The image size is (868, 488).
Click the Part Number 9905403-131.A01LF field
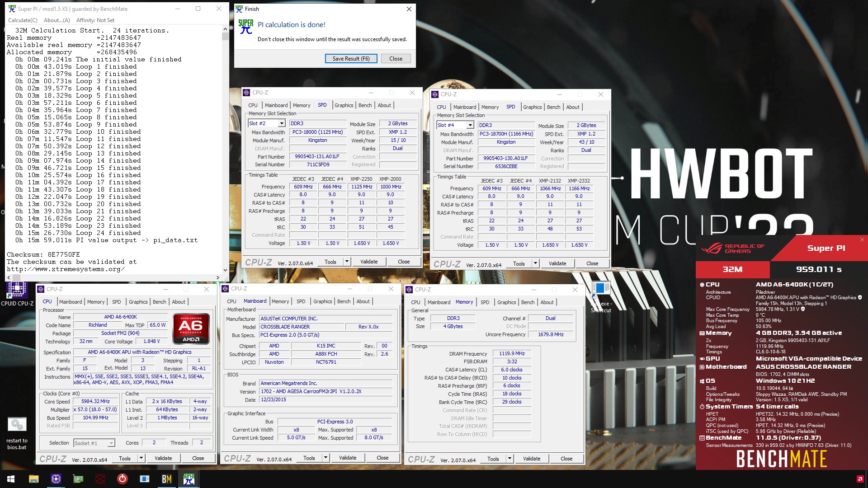coord(317,157)
